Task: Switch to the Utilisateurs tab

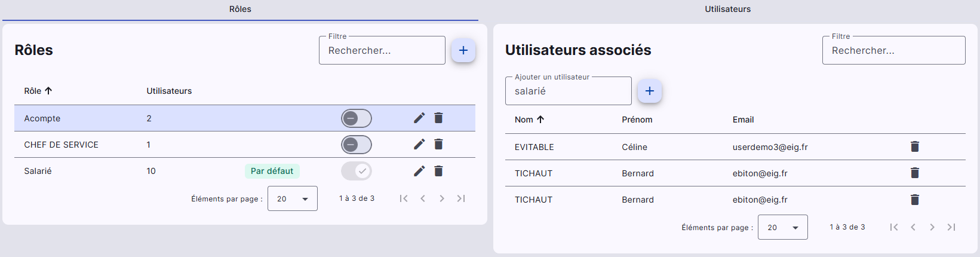Action: [727, 9]
